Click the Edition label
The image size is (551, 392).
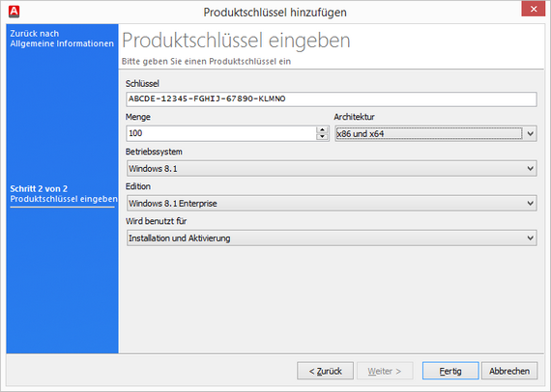(138, 186)
